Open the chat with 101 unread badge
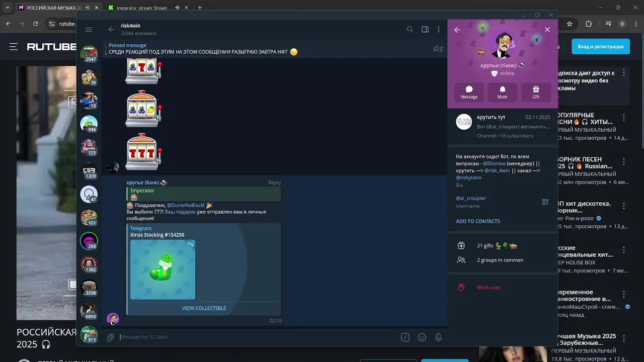This screenshot has width=644, height=362. [x=89, y=218]
